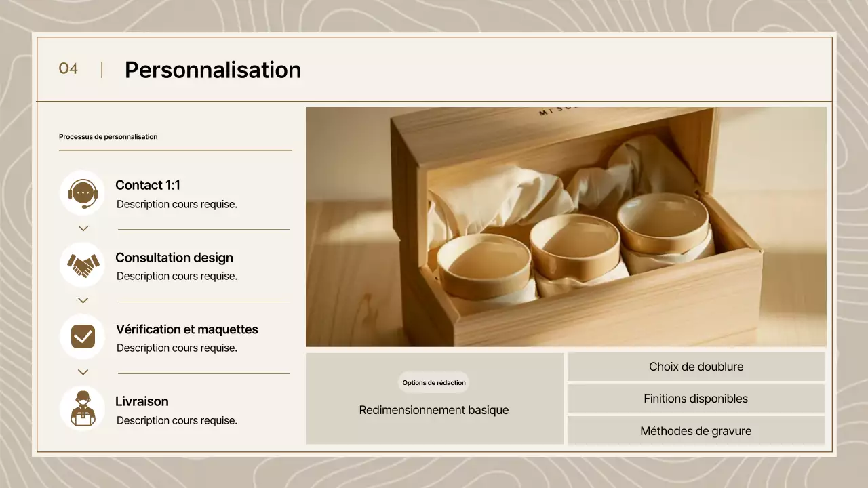Collapse the chevron above Livraison
868x488 pixels.
82,372
